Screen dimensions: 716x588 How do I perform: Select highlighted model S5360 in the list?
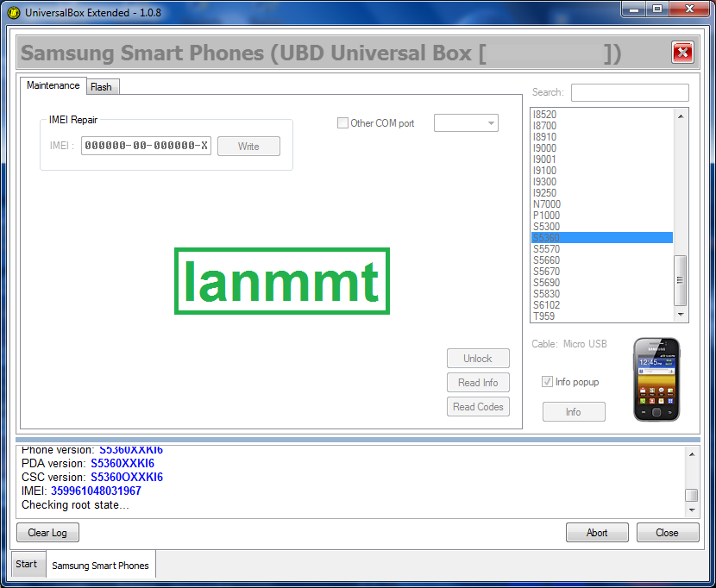[x=602, y=237]
